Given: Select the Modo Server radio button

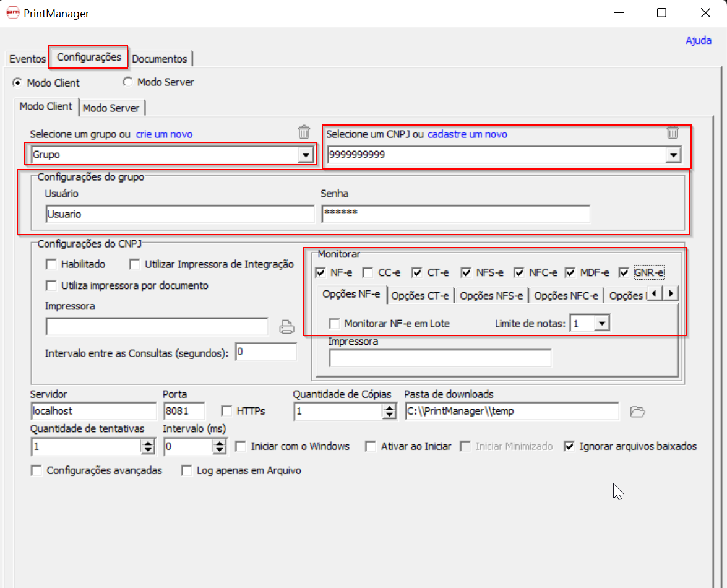Looking at the screenshot, I should point(127,81).
